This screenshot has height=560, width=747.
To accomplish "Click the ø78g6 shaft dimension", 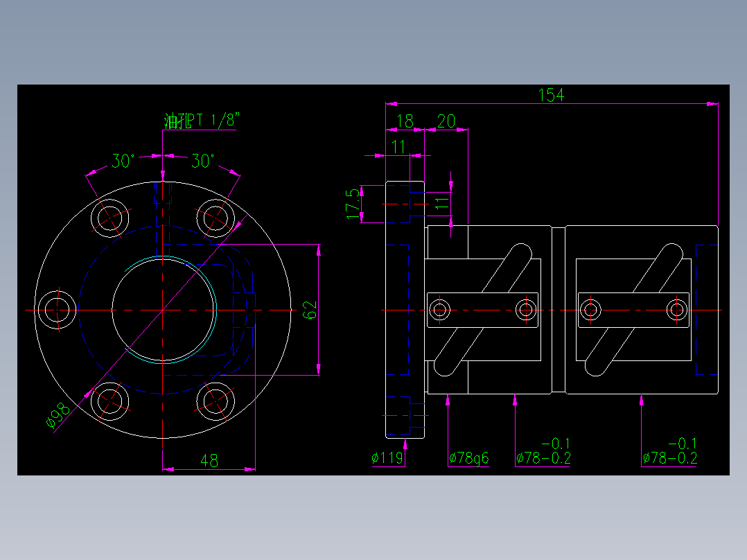I will (x=470, y=456).
